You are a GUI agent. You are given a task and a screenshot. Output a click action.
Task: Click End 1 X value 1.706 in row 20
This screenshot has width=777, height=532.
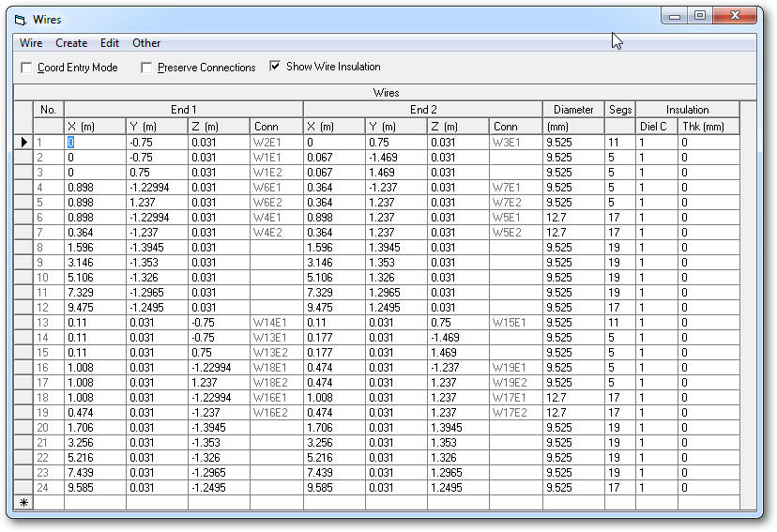pyautogui.click(x=95, y=428)
